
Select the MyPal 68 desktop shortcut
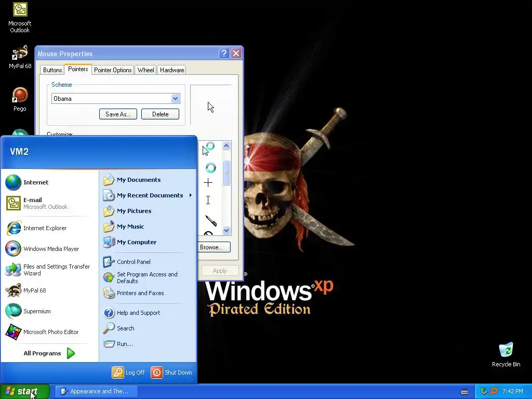(x=20, y=57)
